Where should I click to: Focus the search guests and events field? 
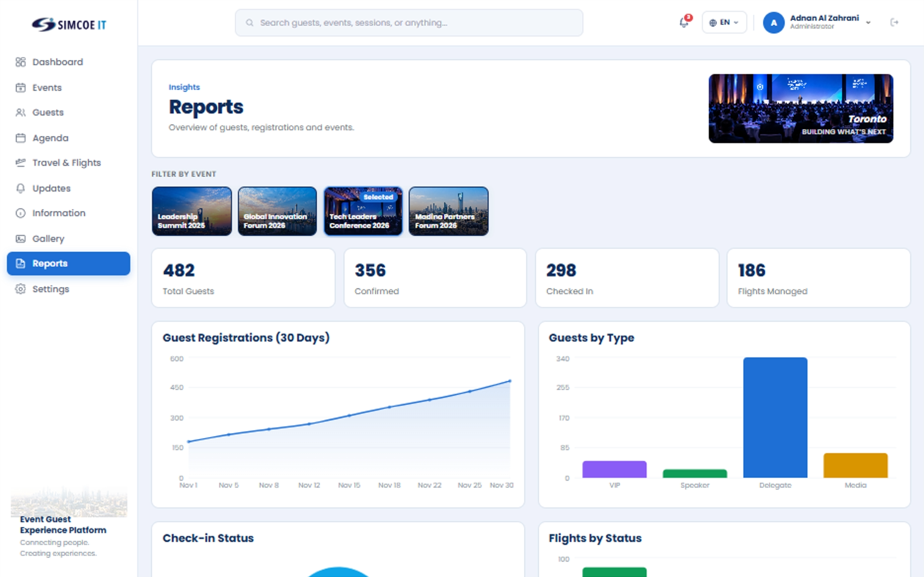[409, 23]
